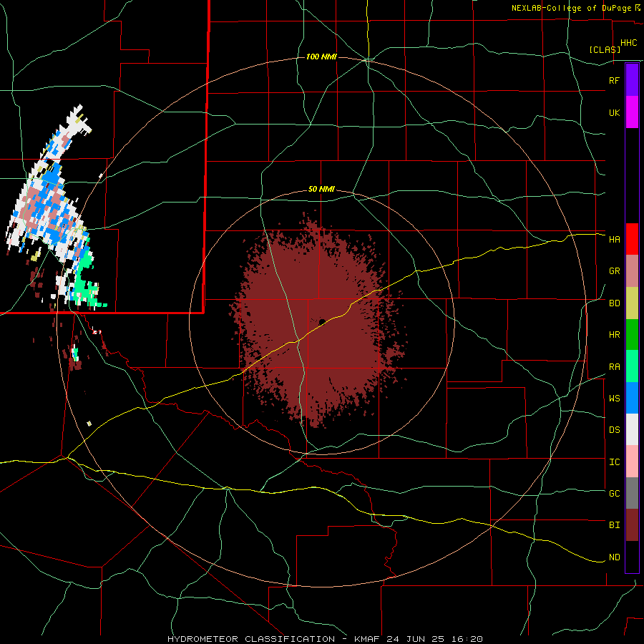Click the "GC" legend label
Image resolution: width=644 pixels, height=644 pixels.
click(x=614, y=494)
